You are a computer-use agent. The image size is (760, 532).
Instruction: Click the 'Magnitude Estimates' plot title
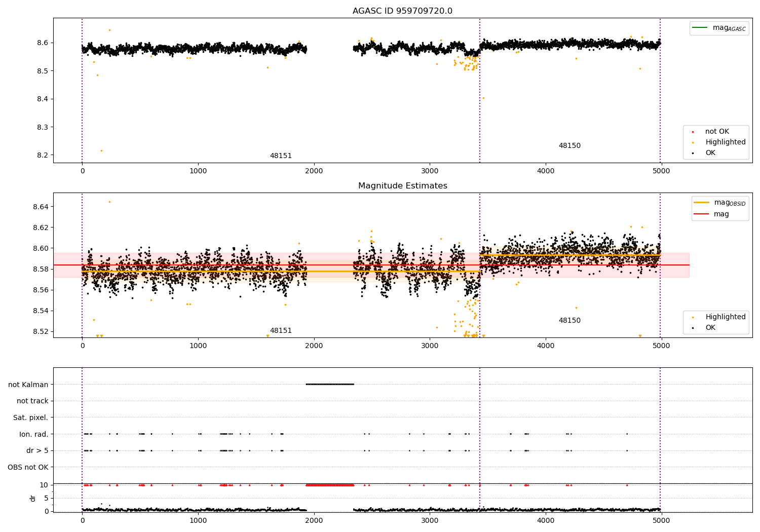(402, 186)
